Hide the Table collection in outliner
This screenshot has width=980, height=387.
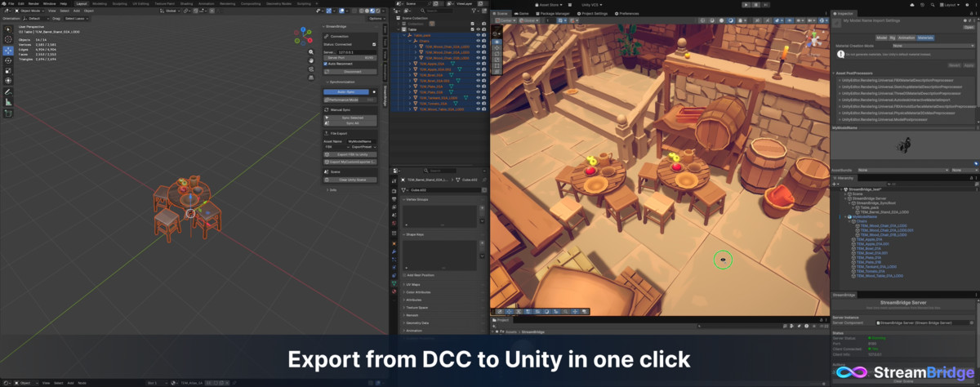478,29
